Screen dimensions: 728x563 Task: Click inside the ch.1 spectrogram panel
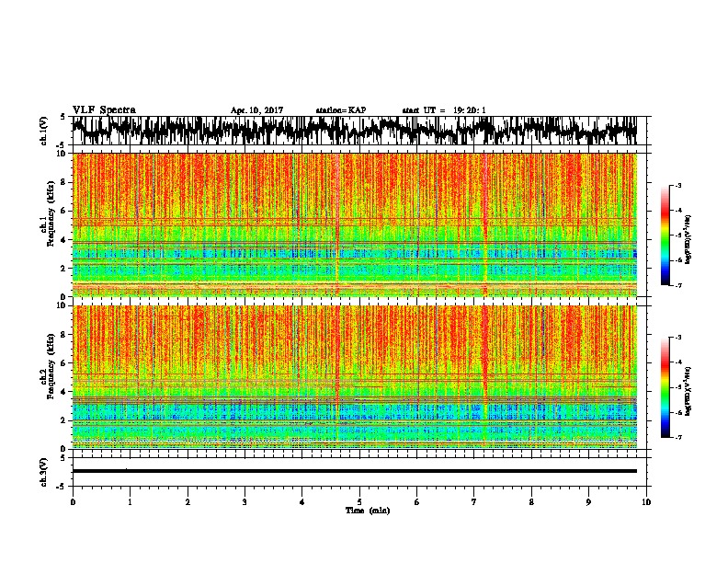355,224
